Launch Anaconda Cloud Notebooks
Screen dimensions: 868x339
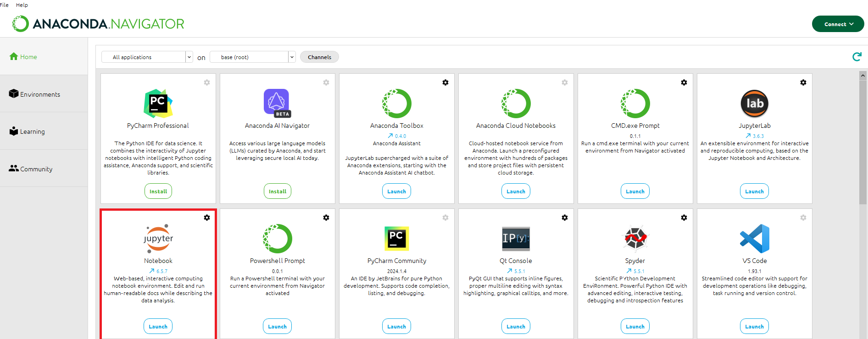point(516,191)
